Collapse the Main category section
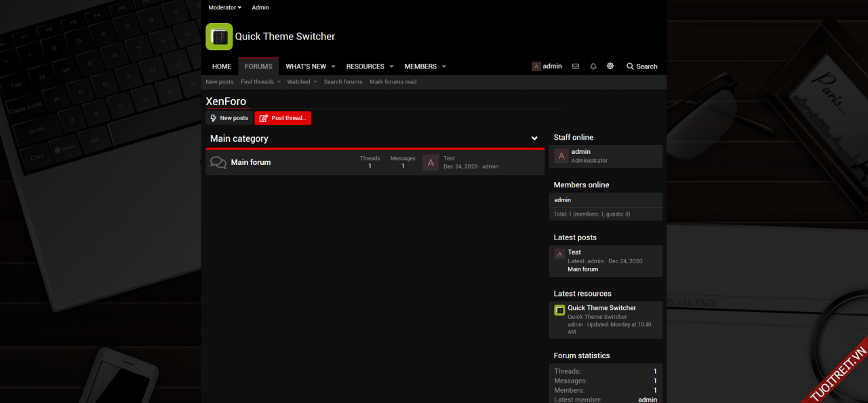 point(534,138)
